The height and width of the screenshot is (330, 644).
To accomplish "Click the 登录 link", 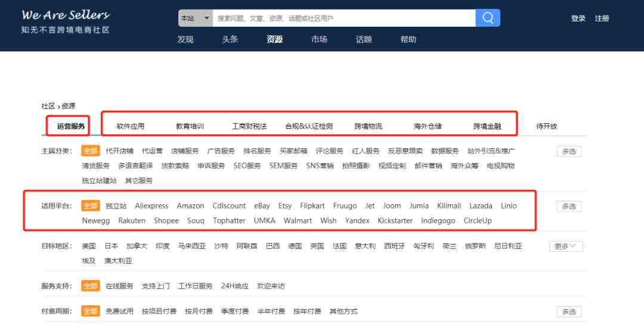I will click(578, 18).
